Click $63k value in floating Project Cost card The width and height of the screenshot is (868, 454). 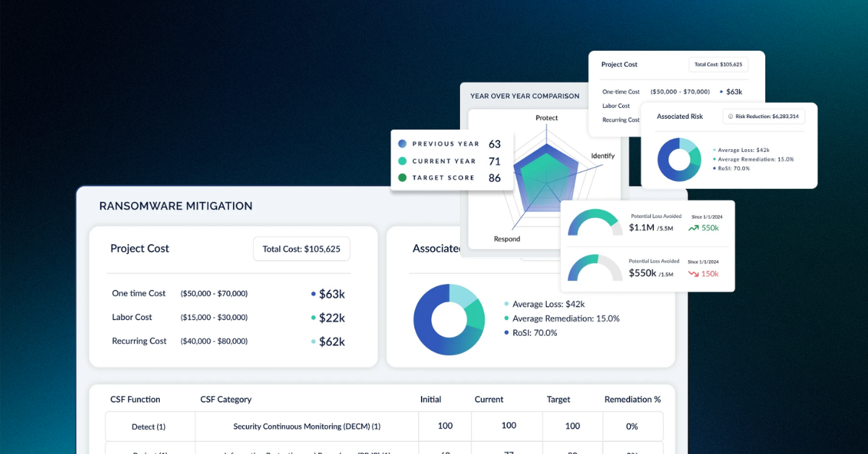tap(734, 92)
